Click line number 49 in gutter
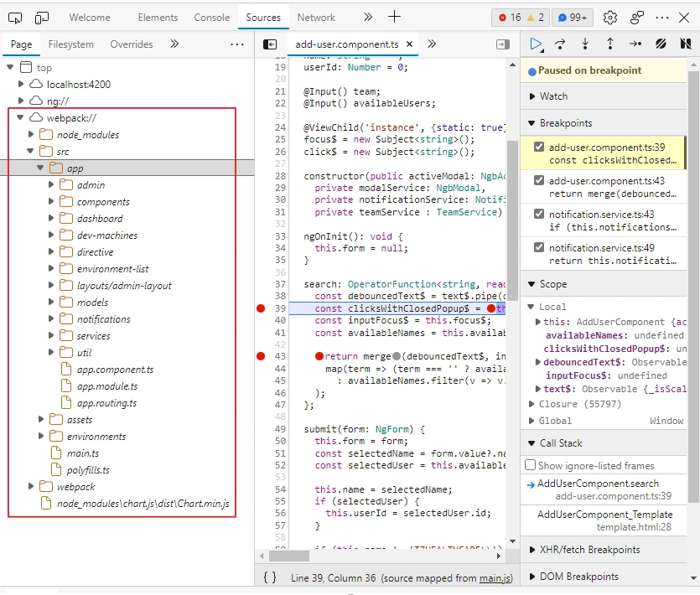 (280, 429)
